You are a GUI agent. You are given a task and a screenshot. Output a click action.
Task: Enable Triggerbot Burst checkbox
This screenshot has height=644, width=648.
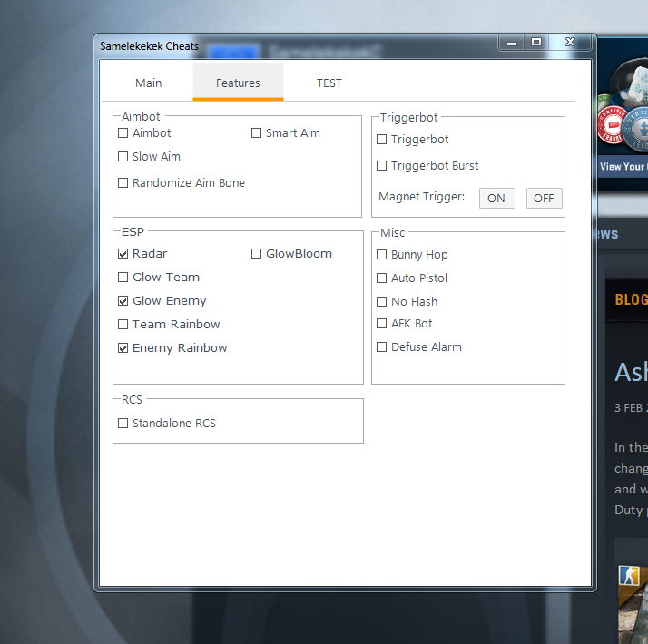pos(382,166)
